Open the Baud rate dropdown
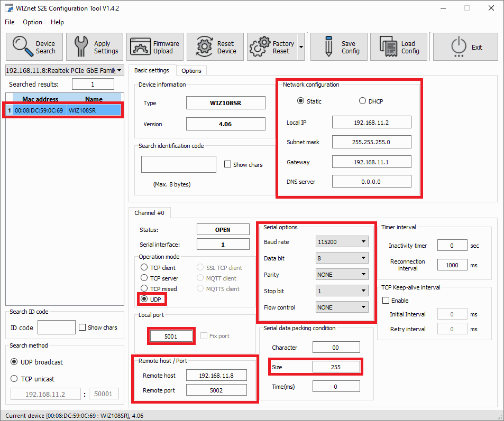The height and width of the screenshot is (421, 504). point(342,242)
